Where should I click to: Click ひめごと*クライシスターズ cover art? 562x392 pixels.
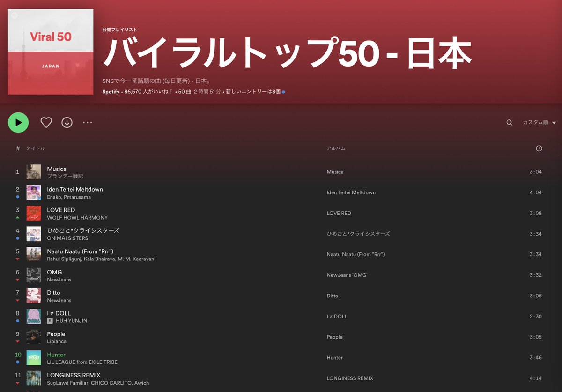[x=34, y=234]
